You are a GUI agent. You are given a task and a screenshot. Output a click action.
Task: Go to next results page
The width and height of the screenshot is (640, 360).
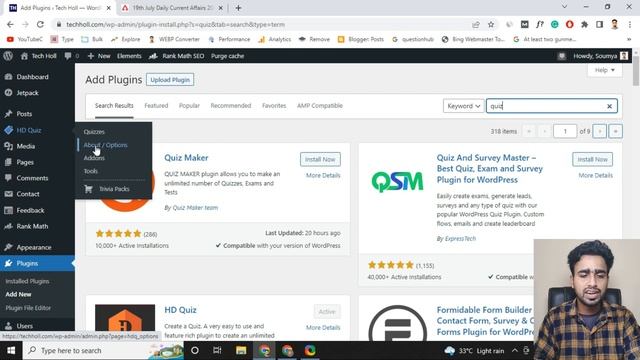point(600,131)
